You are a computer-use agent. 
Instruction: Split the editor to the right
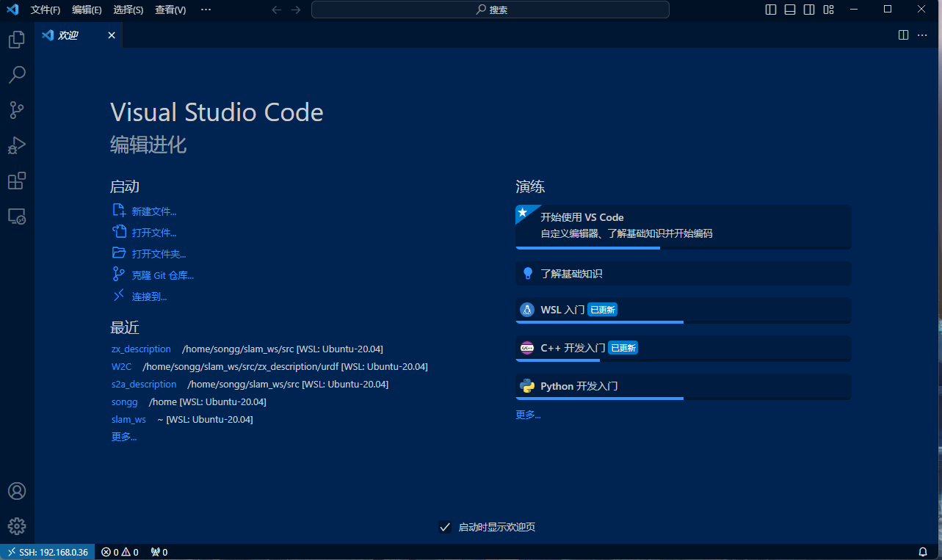click(904, 34)
